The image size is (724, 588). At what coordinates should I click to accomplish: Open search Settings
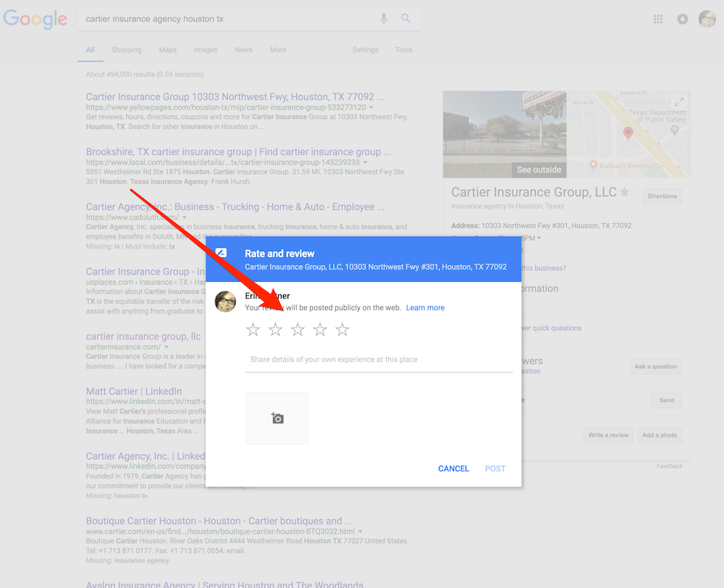pos(365,50)
